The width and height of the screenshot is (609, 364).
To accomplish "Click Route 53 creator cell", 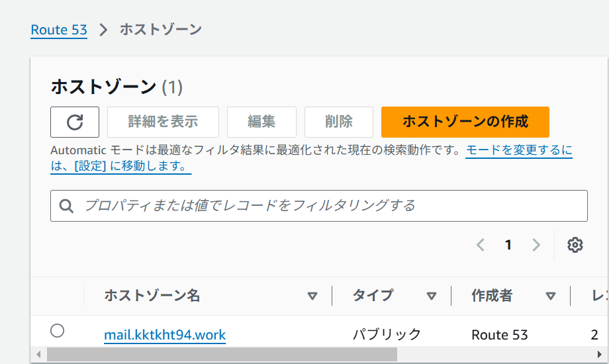I will click(500, 335).
